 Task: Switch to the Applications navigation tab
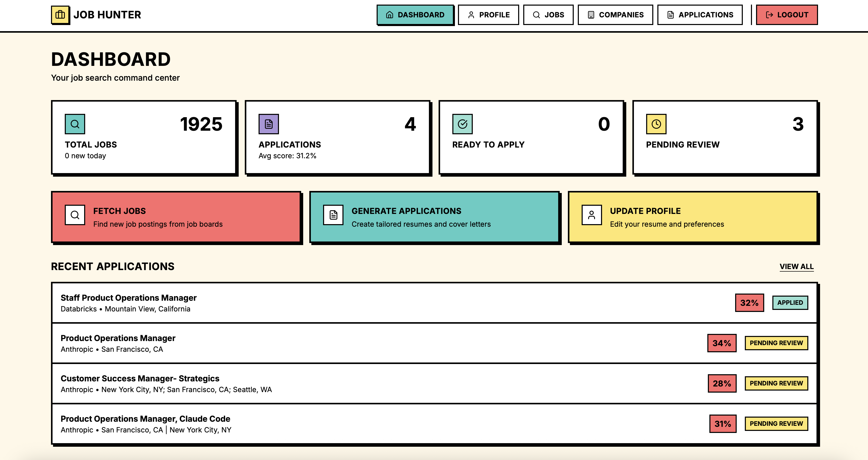tap(700, 15)
